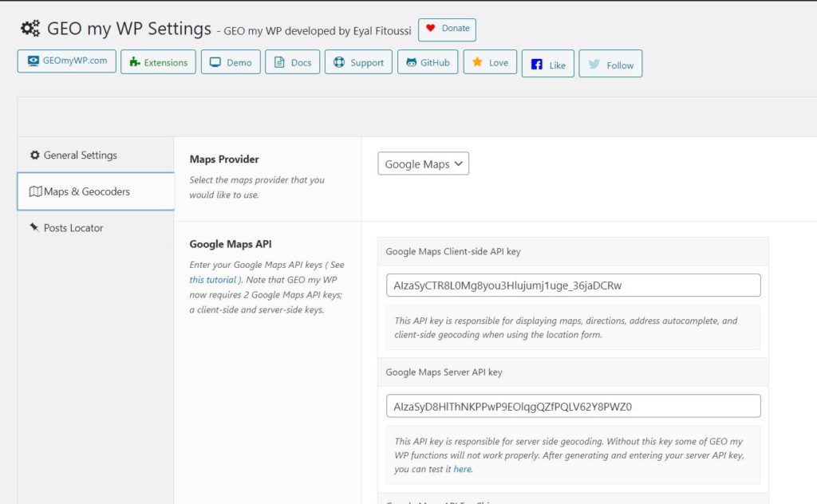This screenshot has width=817, height=504.
Task: Click the Twitter Follow bird icon
Action: point(594,65)
